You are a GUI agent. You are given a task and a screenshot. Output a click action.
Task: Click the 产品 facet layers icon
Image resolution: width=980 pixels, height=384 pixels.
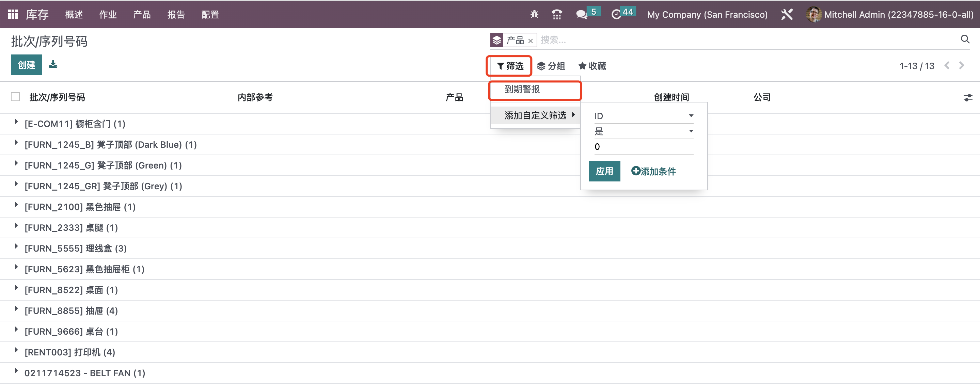(x=497, y=40)
